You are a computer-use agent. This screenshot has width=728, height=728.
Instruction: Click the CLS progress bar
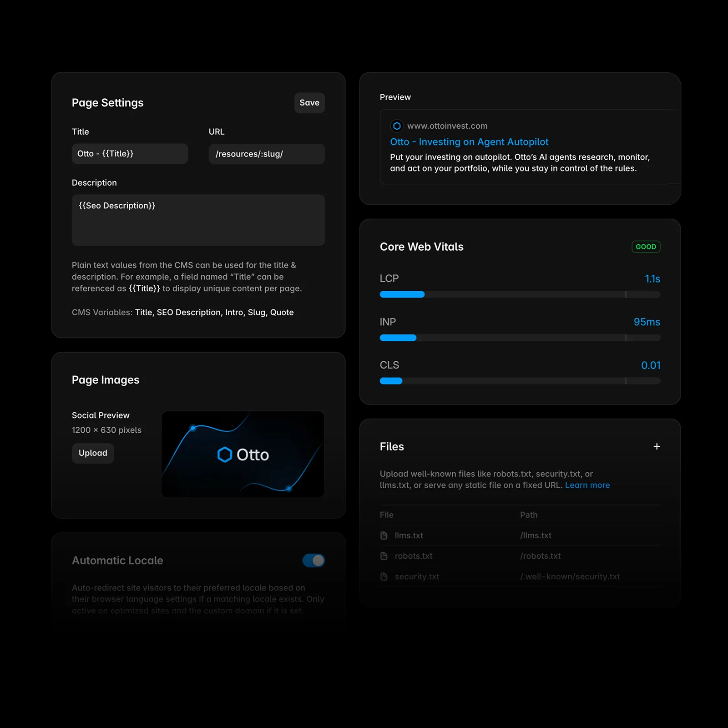(x=520, y=381)
